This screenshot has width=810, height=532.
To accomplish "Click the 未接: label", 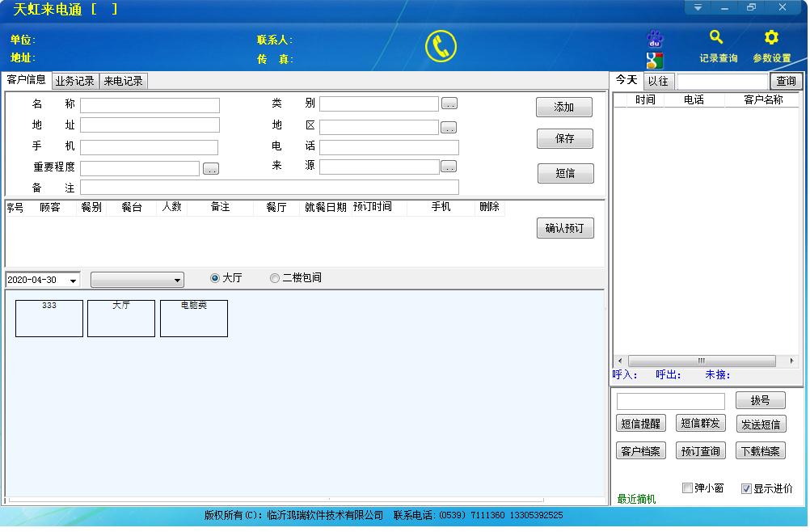I will point(718,375).
